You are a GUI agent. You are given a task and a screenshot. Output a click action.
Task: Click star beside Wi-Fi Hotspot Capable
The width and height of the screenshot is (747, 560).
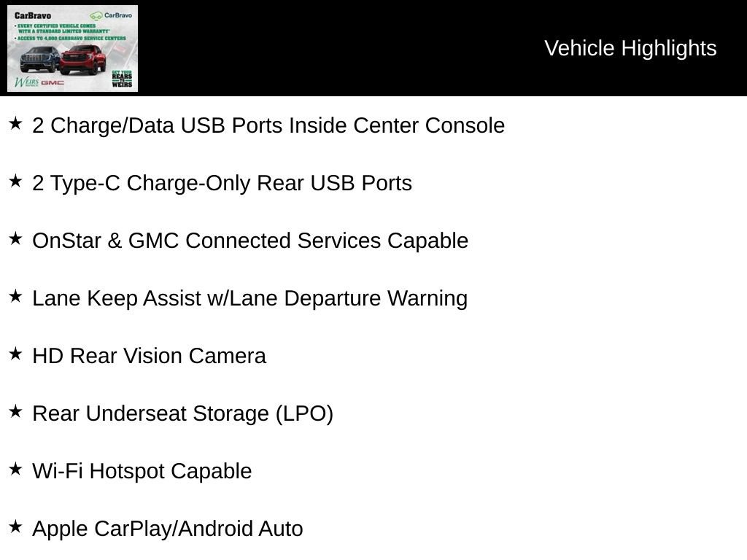pos(16,469)
